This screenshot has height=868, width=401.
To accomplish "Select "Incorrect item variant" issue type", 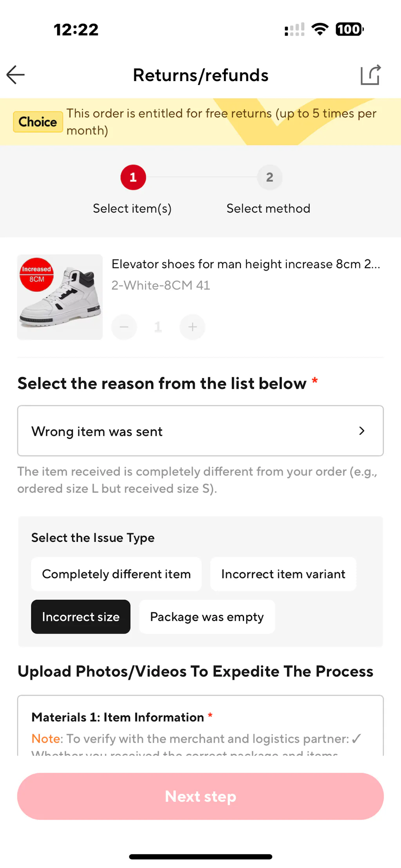I will pyautogui.click(x=283, y=574).
